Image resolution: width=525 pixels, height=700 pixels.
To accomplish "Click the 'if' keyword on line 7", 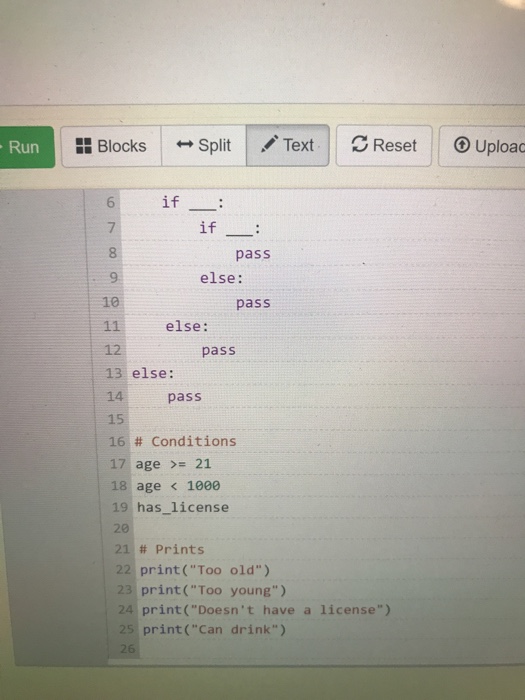I will 208,228.
